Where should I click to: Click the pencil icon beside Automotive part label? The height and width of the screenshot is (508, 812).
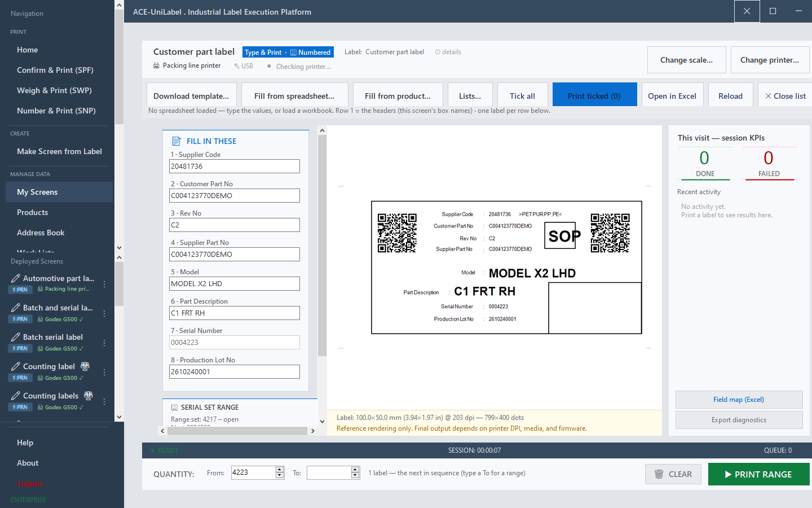[16, 278]
